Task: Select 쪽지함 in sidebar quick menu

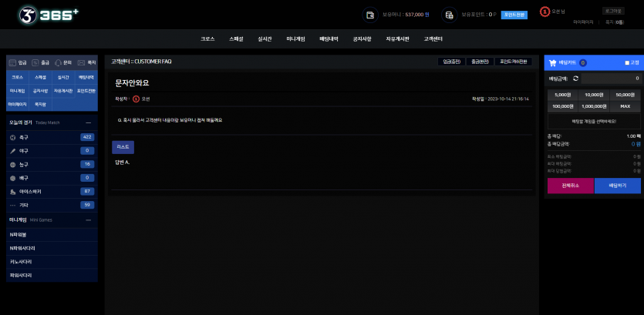Action: point(40,104)
